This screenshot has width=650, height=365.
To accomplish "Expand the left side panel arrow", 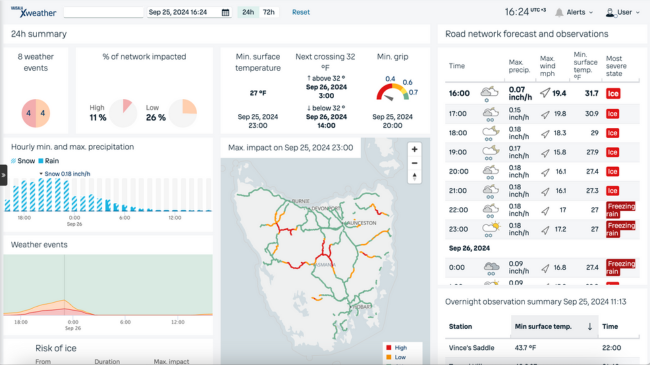I will (x=3, y=175).
